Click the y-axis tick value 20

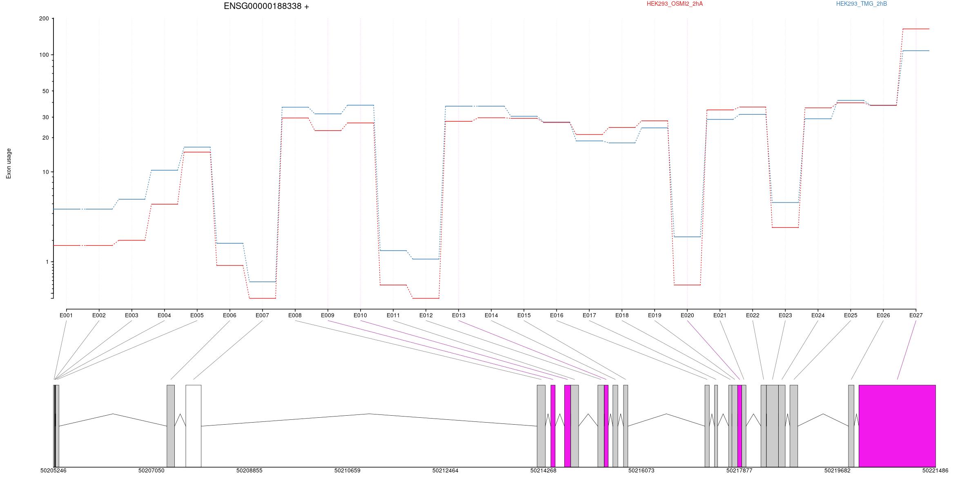[46, 138]
